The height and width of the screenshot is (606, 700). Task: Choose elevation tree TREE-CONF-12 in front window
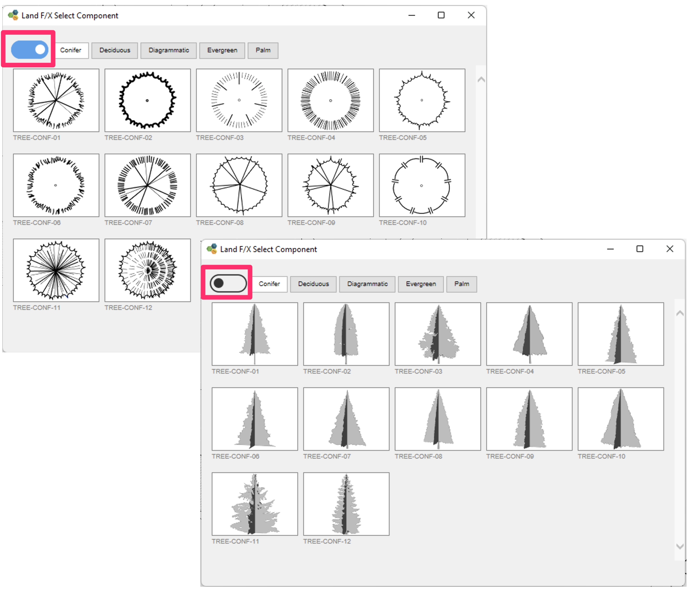[x=346, y=504]
